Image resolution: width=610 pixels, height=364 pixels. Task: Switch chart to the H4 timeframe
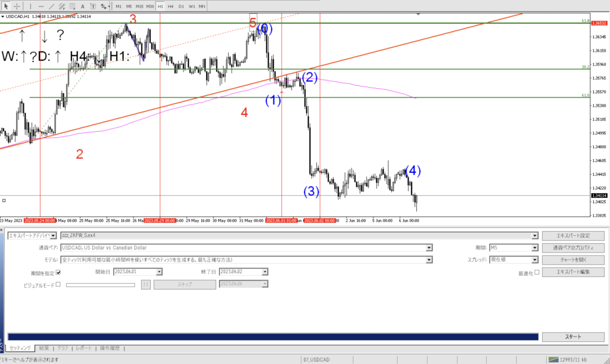[x=171, y=6]
